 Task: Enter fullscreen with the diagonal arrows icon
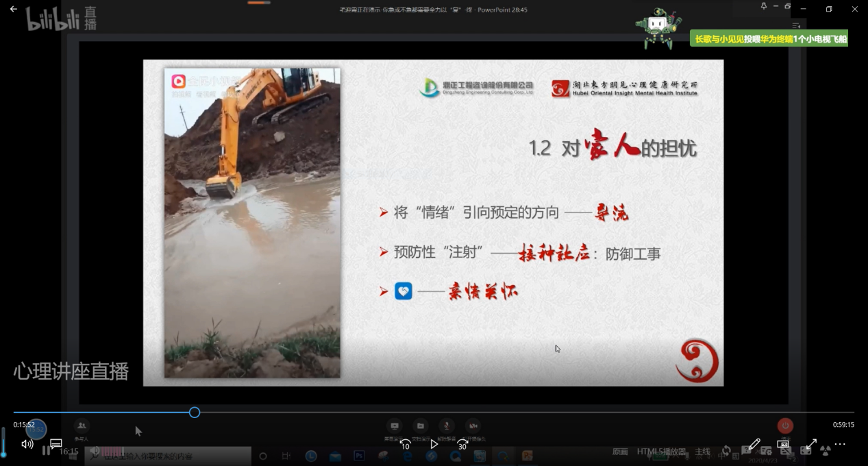point(811,444)
